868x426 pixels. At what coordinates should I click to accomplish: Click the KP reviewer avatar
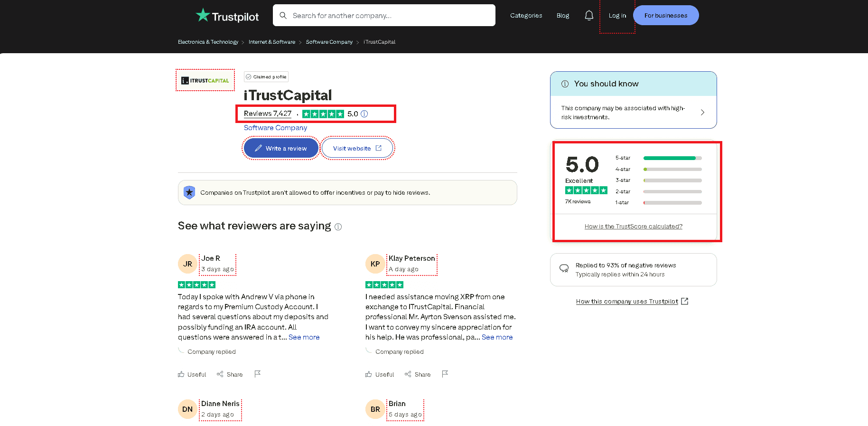click(375, 264)
